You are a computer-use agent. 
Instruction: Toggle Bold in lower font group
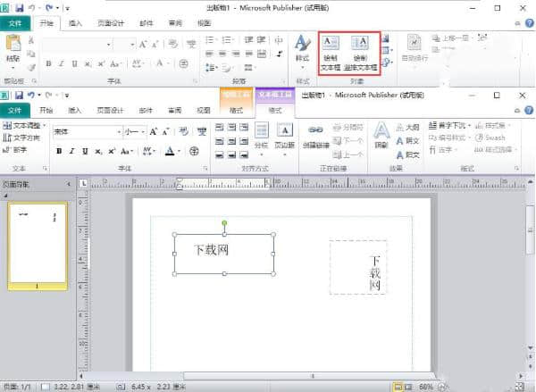(x=59, y=151)
